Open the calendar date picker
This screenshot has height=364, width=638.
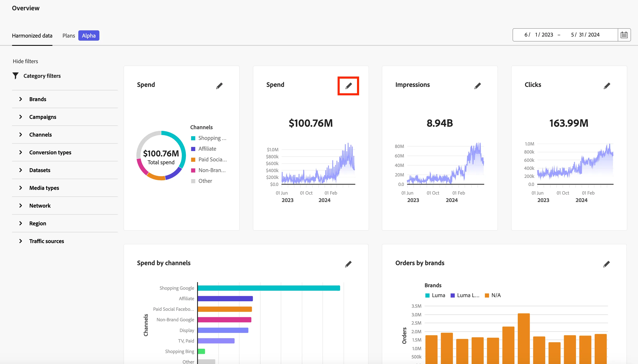click(624, 35)
